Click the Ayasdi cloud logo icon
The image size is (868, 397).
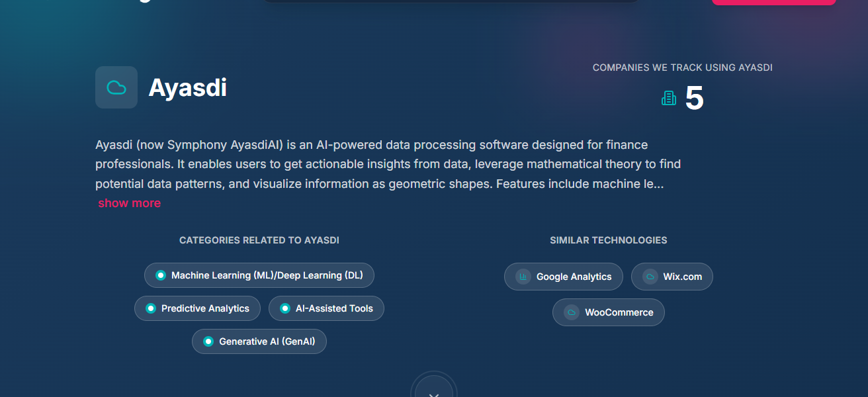[x=116, y=87]
